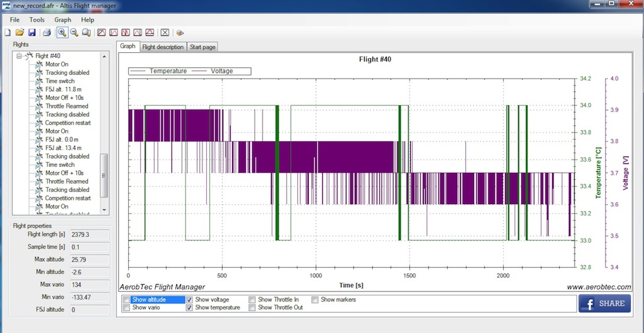Enable the Show markers checkbox
Image resolution: width=644 pixels, height=333 pixels.
[315, 300]
